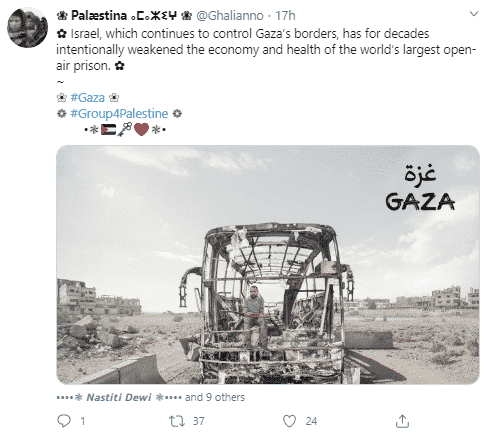Click the Palestinian flag emoji
Screen dimensions: 492x433
pyautogui.click(x=108, y=129)
